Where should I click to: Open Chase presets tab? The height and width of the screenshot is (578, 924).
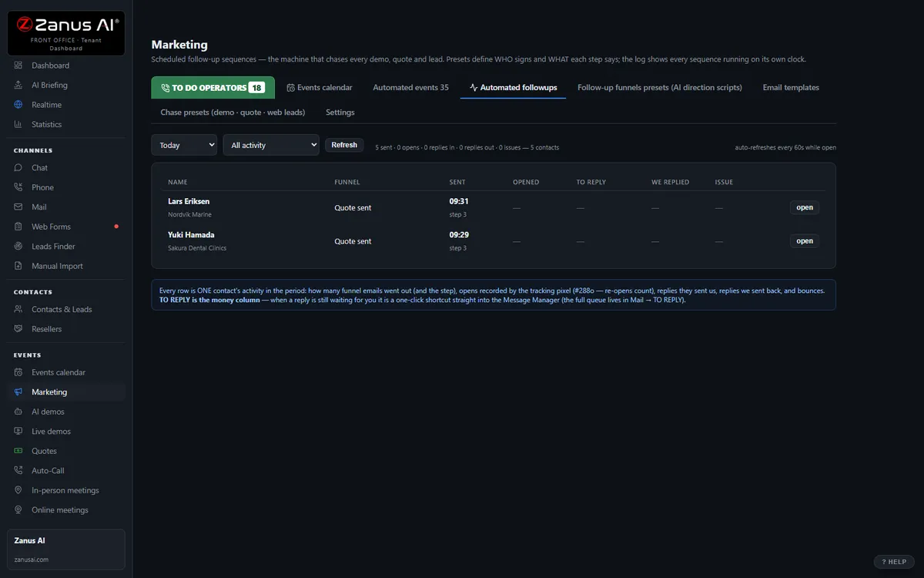pyautogui.click(x=233, y=113)
